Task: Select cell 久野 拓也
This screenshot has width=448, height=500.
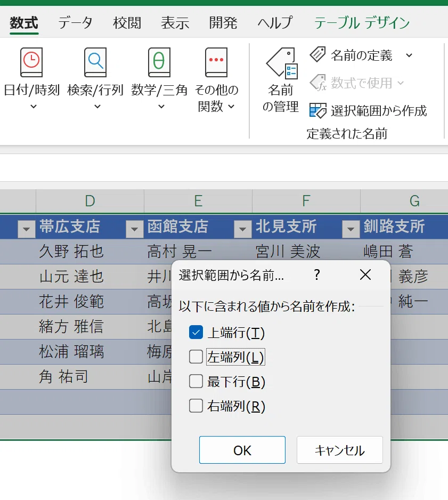Action: pyautogui.click(x=90, y=251)
